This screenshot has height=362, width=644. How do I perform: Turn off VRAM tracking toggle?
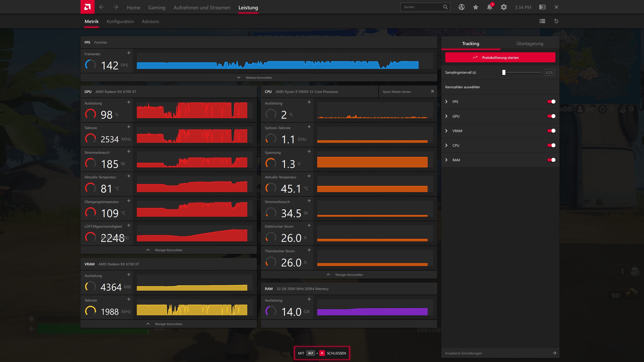[551, 131]
